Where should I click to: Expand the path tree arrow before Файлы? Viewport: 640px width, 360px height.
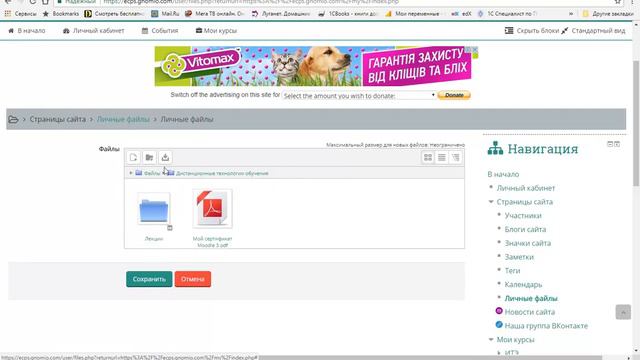pos(131,173)
